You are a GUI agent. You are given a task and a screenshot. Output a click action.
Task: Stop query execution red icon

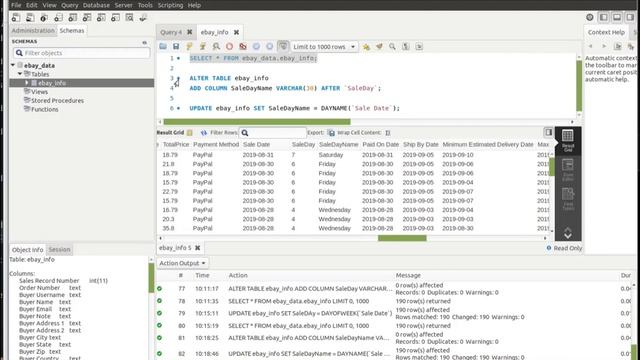click(229, 47)
